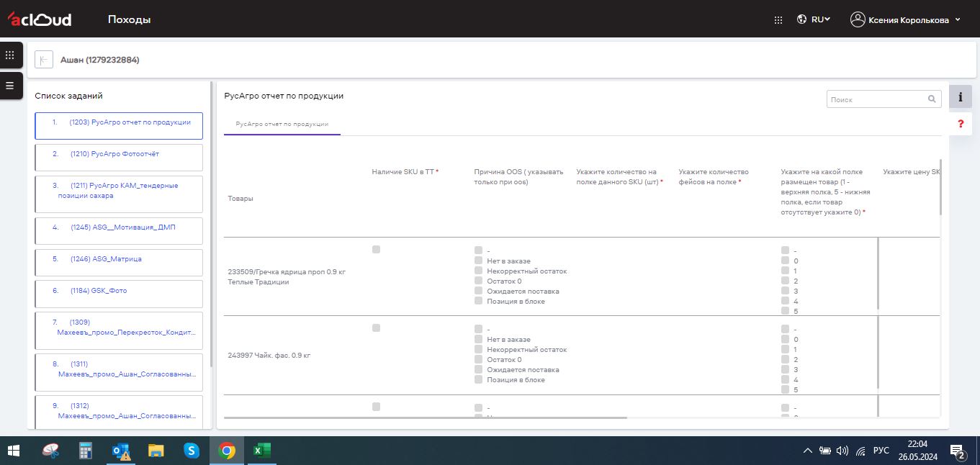Open the Windows Start menu

(x=14, y=451)
